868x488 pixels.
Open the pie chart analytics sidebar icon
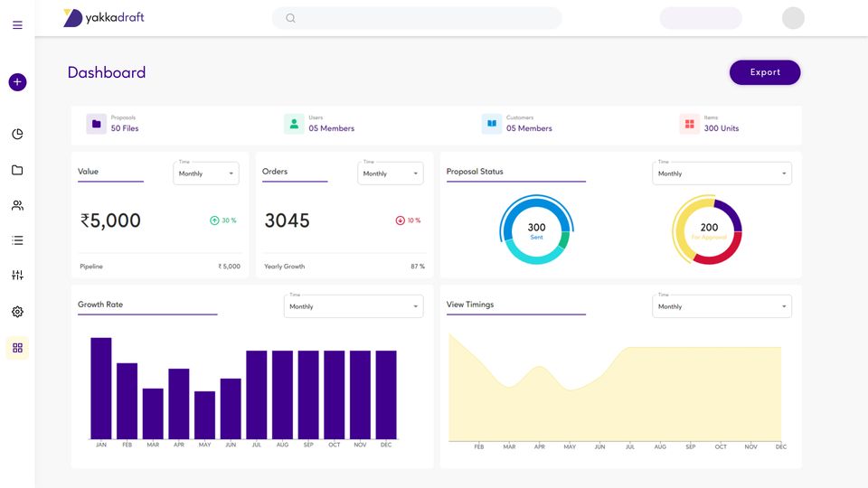click(x=17, y=134)
